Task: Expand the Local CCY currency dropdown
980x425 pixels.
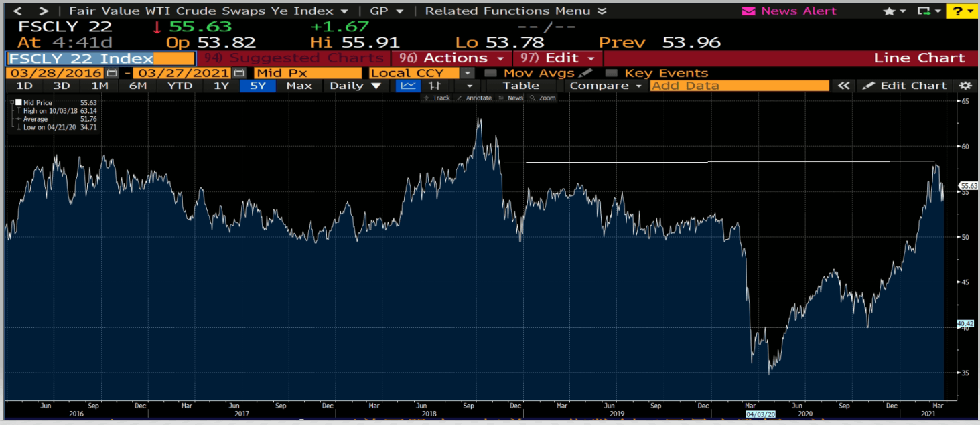Action: coord(468,73)
